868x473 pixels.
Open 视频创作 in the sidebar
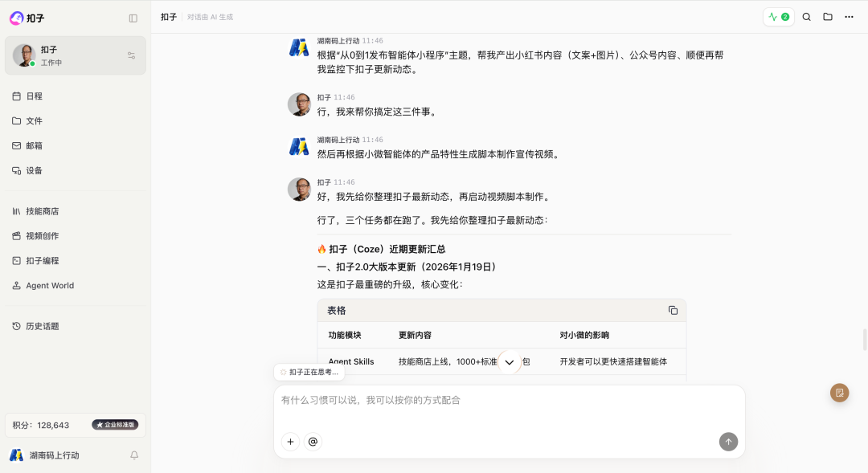coord(76,235)
